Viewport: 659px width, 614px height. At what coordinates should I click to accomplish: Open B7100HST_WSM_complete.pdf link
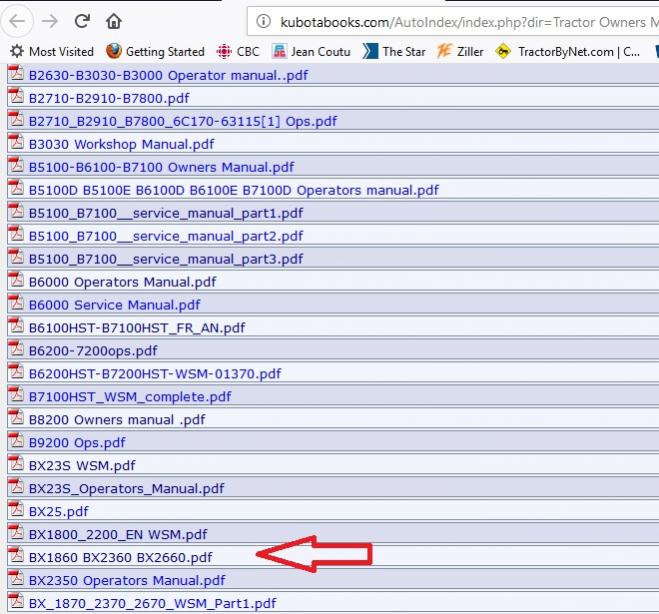pyautogui.click(x=130, y=396)
